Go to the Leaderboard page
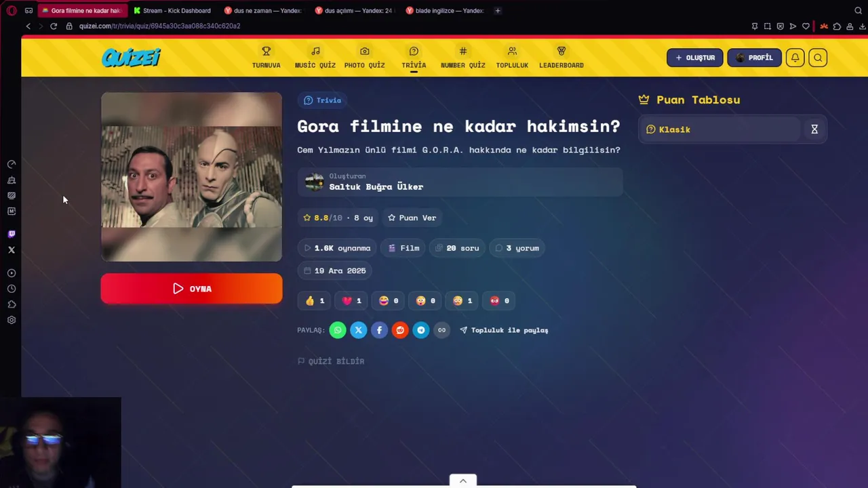 pyautogui.click(x=561, y=58)
